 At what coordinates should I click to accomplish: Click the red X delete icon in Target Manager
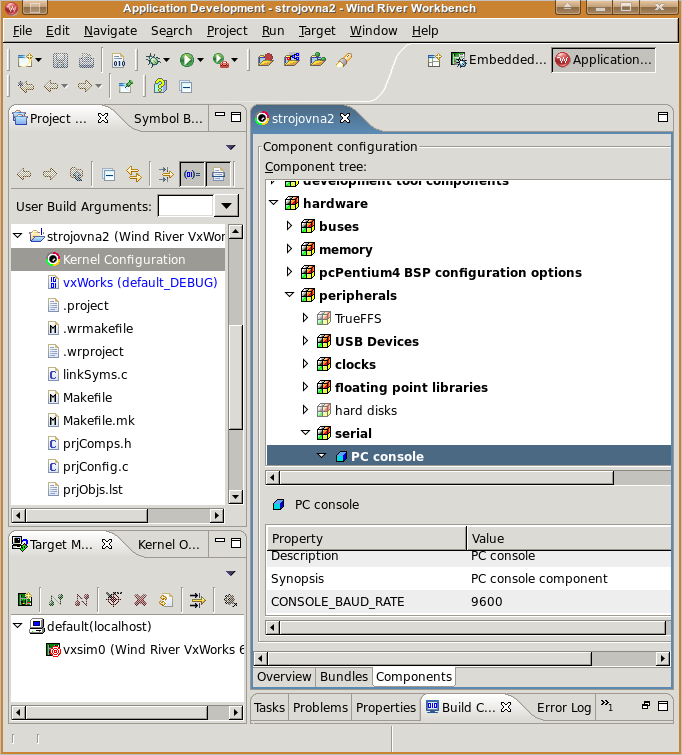[140, 599]
